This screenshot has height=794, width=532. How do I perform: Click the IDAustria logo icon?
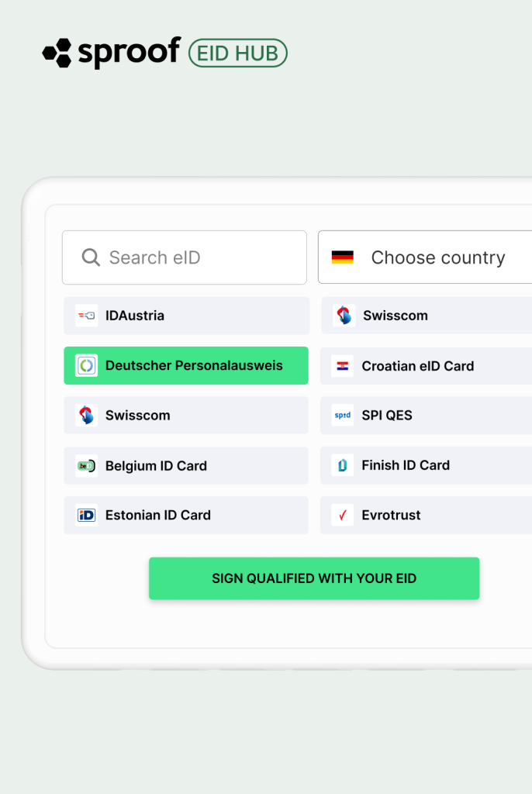86,316
